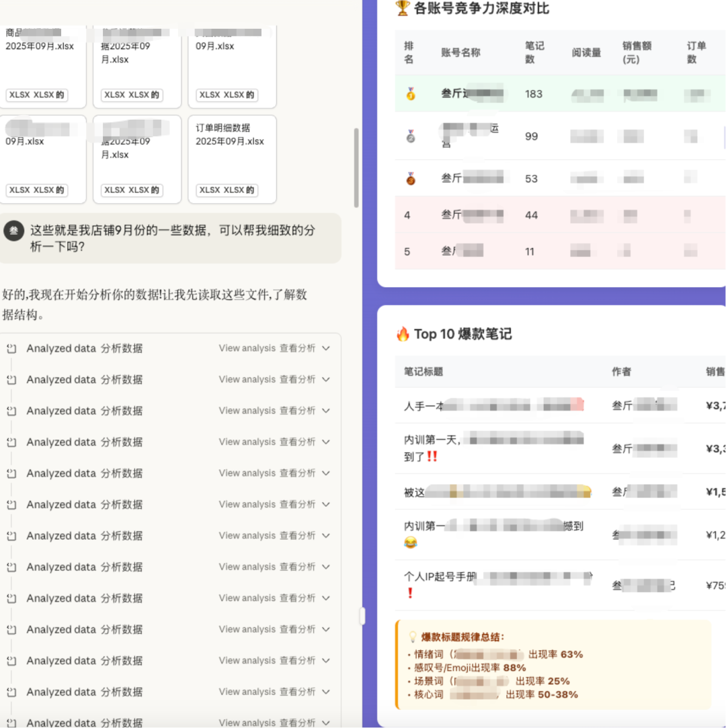Viewport: 726px width, 728px height.
Task: Click the panel divider resize handle
Action: [x=362, y=616]
